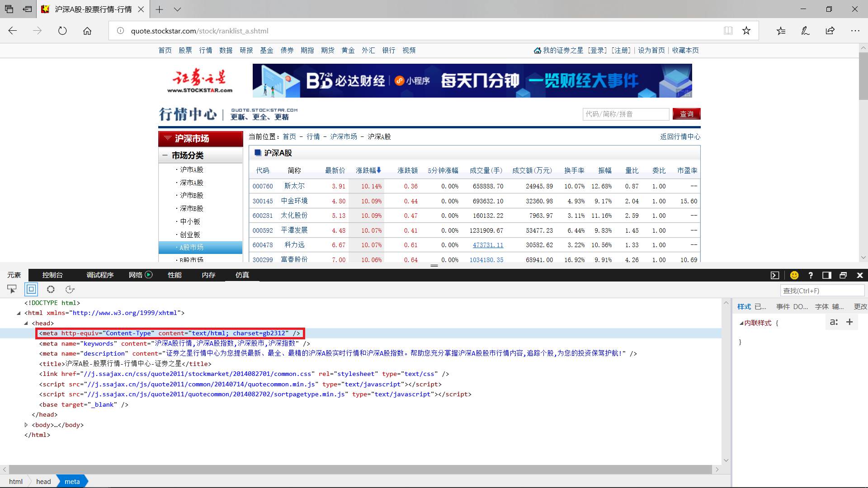
Task: Click the set tabs aside icon
Action: [28, 9]
